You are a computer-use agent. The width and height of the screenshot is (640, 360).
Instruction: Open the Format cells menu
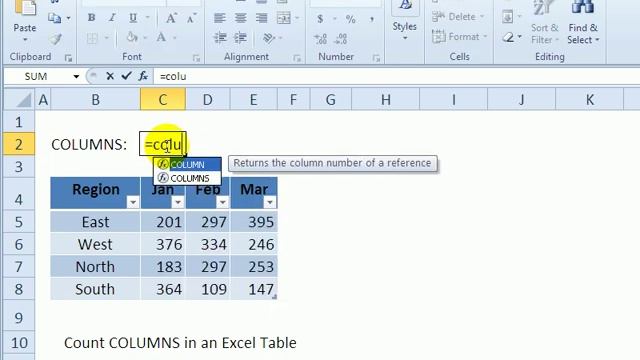[x=460, y=37]
